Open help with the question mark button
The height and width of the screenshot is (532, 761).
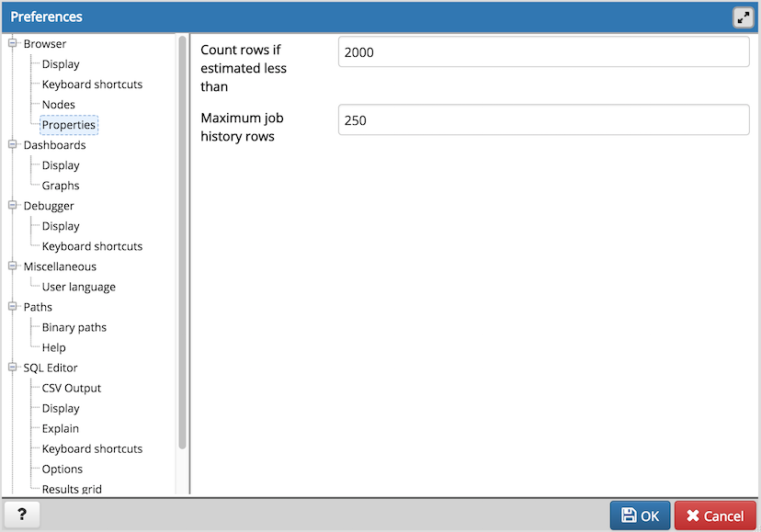click(21, 515)
